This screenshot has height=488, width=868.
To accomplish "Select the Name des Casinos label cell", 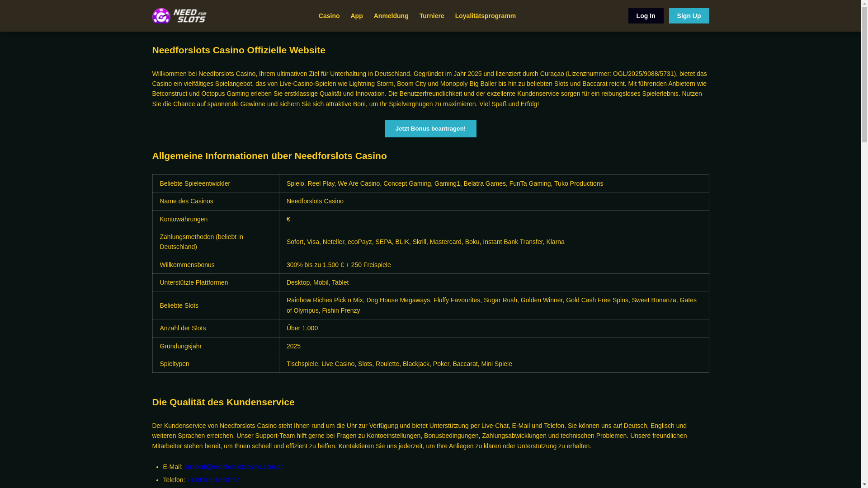I will pyautogui.click(x=216, y=201).
